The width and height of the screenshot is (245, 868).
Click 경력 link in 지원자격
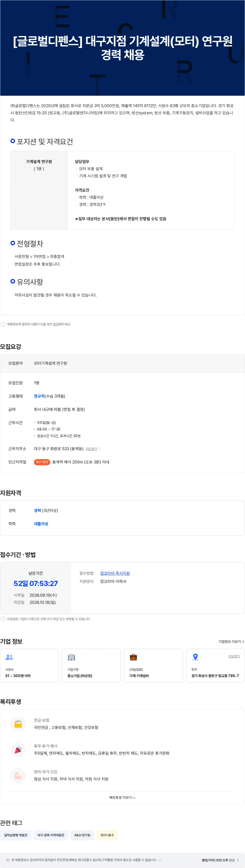(x=38, y=510)
